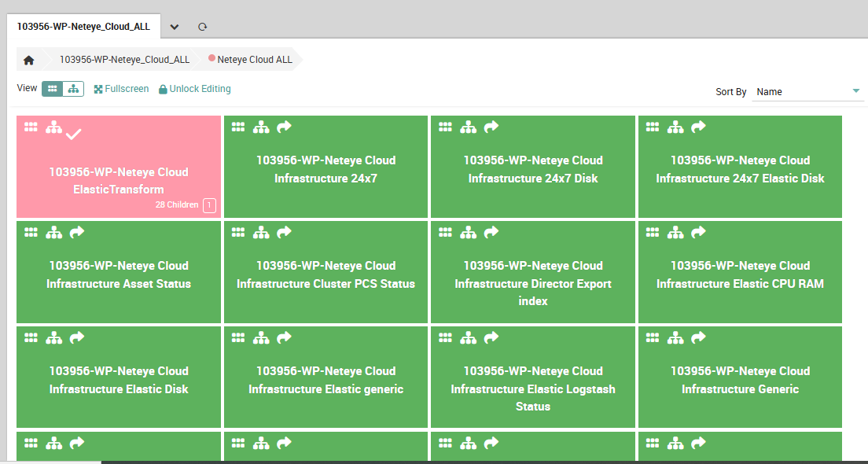Click the refresh icon beside the tab
The height and width of the screenshot is (464, 868).
[202, 27]
